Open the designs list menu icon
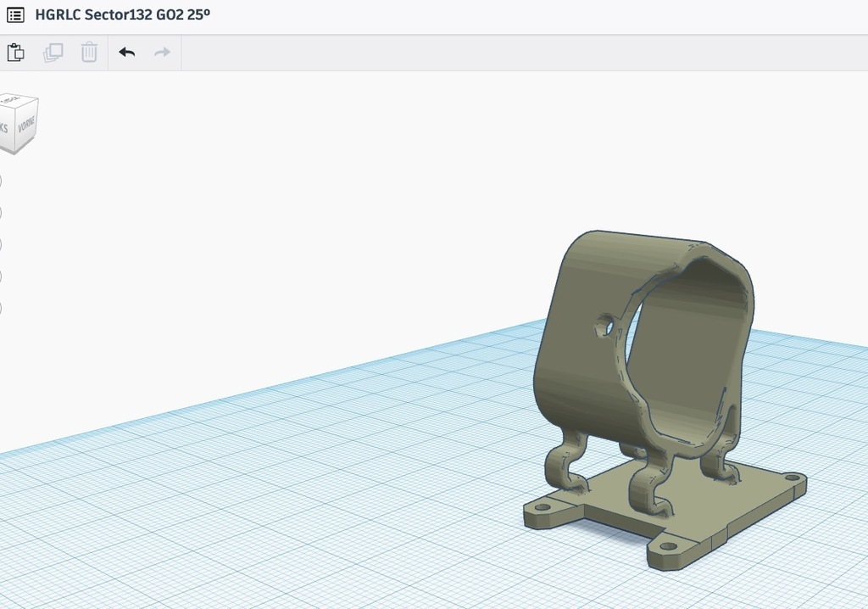The width and height of the screenshot is (868, 609). (15, 15)
